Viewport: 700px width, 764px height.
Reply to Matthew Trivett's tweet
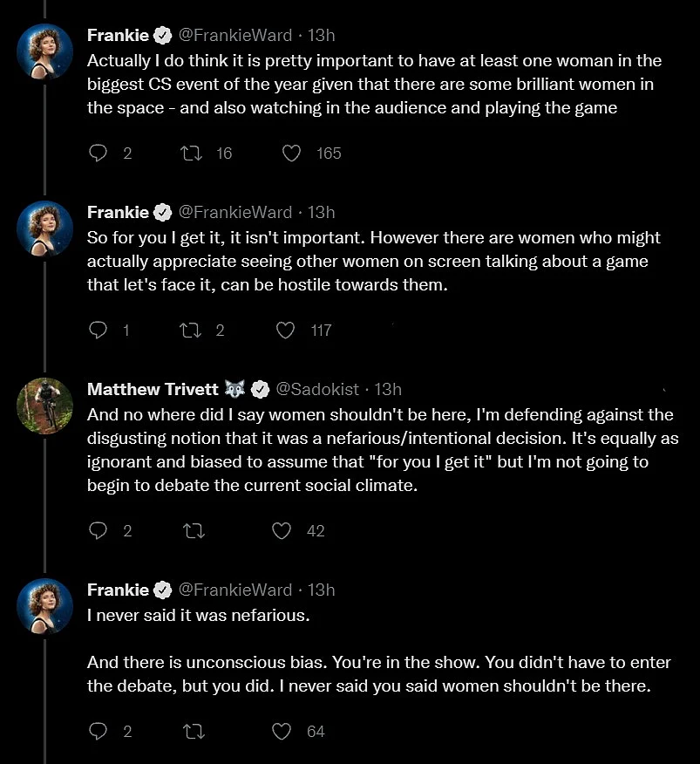click(98, 530)
